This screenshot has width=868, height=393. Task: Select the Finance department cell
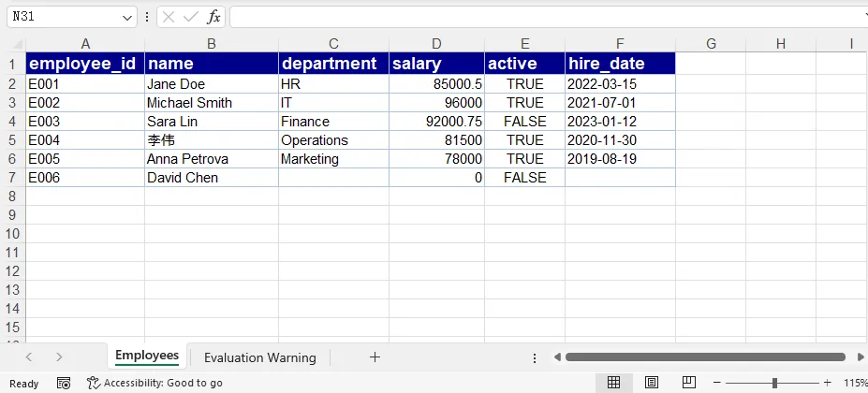pos(333,122)
